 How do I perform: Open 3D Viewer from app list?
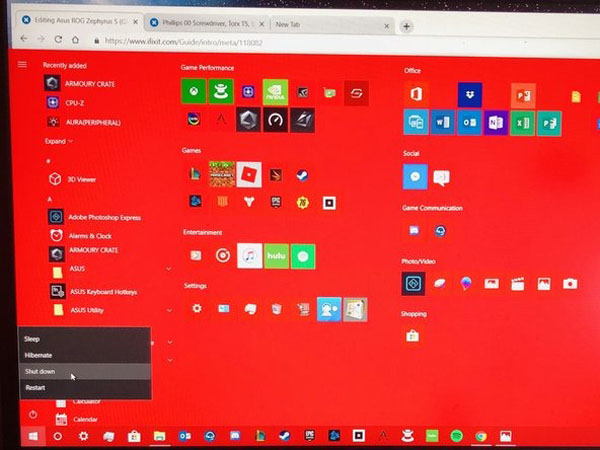[73, 179]
